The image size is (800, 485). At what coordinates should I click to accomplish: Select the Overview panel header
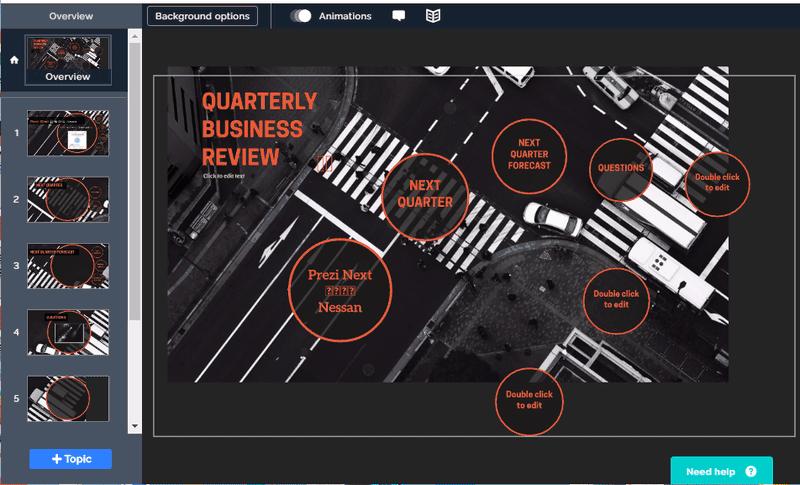pyautogui.click(x=71, y=16)
